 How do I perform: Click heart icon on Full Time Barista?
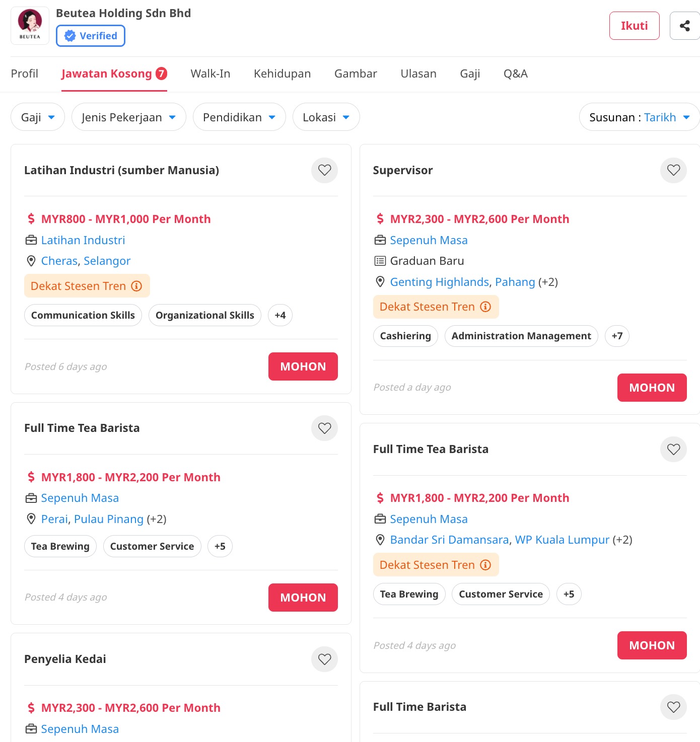(x=673, y=707)
